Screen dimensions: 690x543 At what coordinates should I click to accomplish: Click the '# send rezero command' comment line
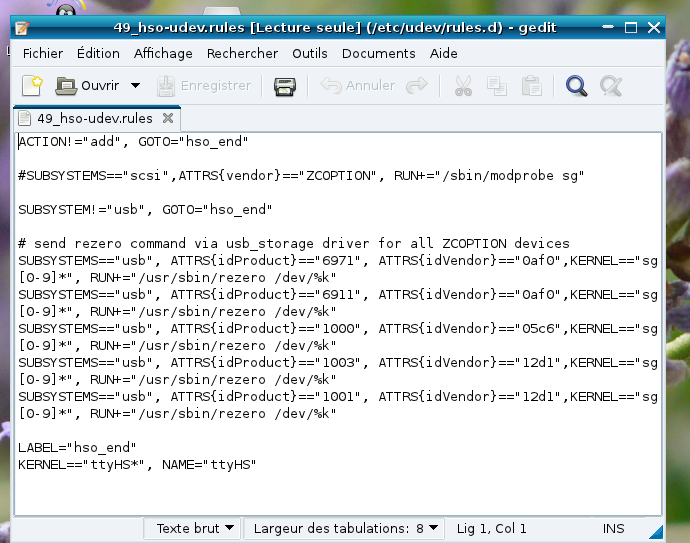[x=294, y=243]
